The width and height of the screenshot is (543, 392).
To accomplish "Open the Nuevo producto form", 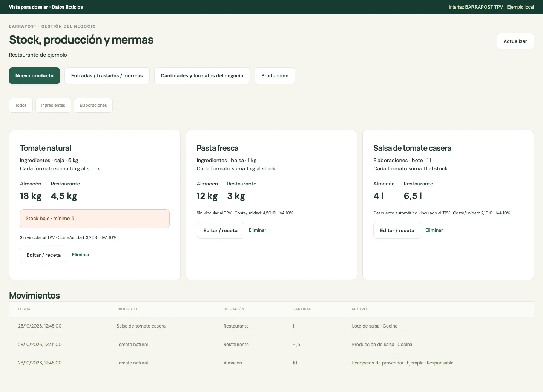I will tap(34, 76).
